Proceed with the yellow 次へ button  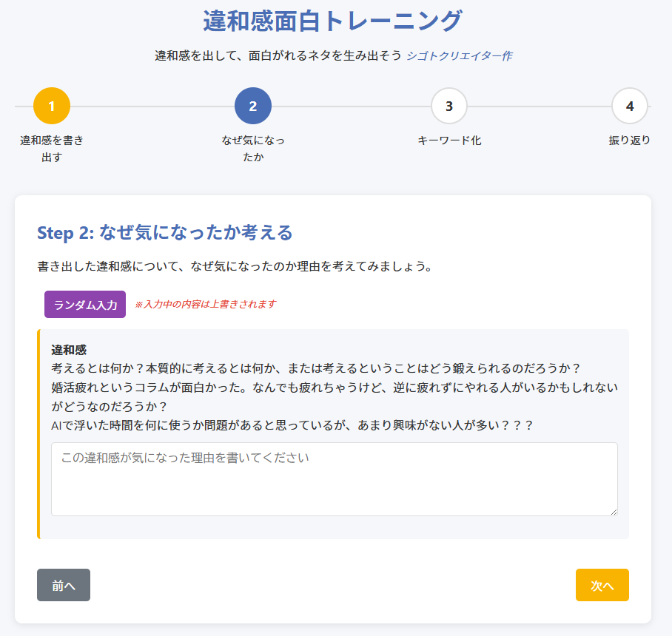602,585
